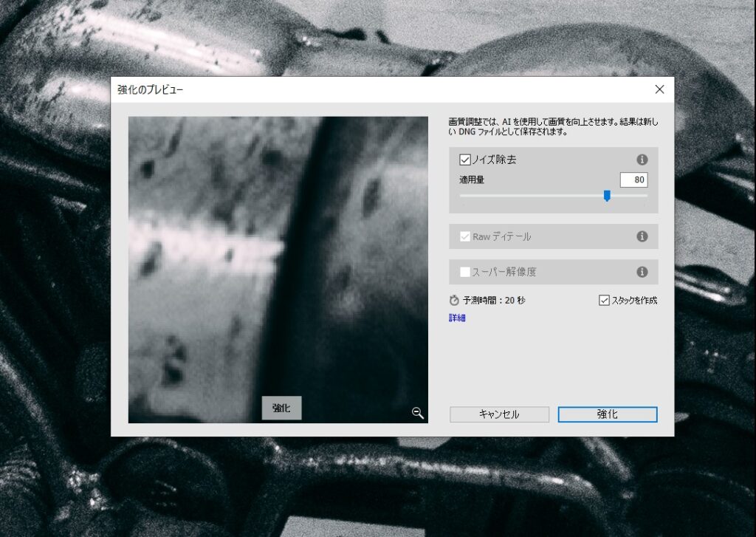Click the info icon beside ノイズ除去
The height and width of the screenshot is (537, 756).
point(642,160)
